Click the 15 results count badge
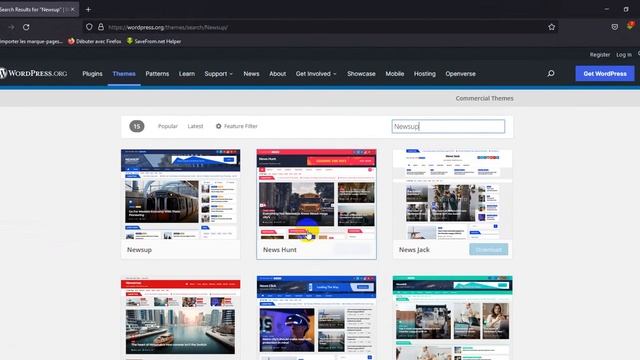This screenshot has height=360, width=640. click(137, 126)
